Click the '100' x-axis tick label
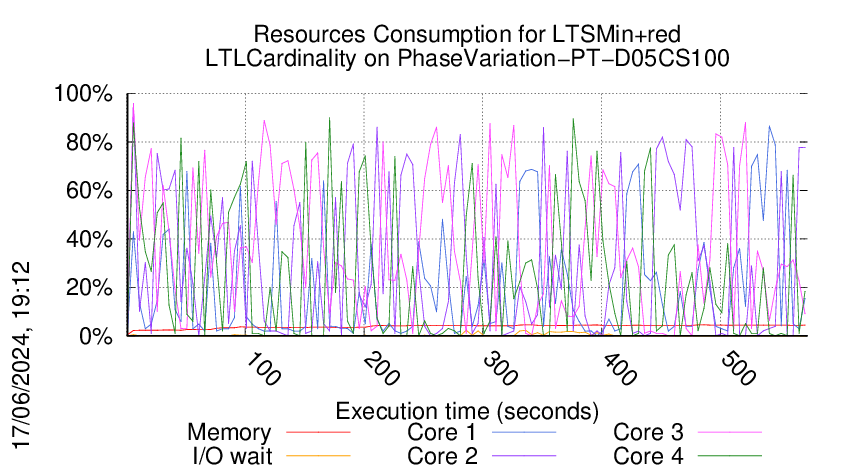This screenshot has width=850, height=475. [263, 370]
